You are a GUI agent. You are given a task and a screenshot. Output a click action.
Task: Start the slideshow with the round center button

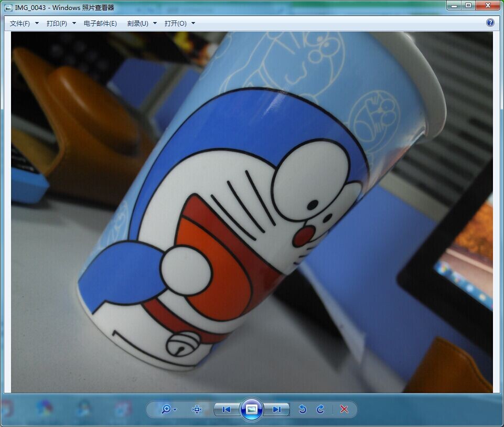coord(251,409)
